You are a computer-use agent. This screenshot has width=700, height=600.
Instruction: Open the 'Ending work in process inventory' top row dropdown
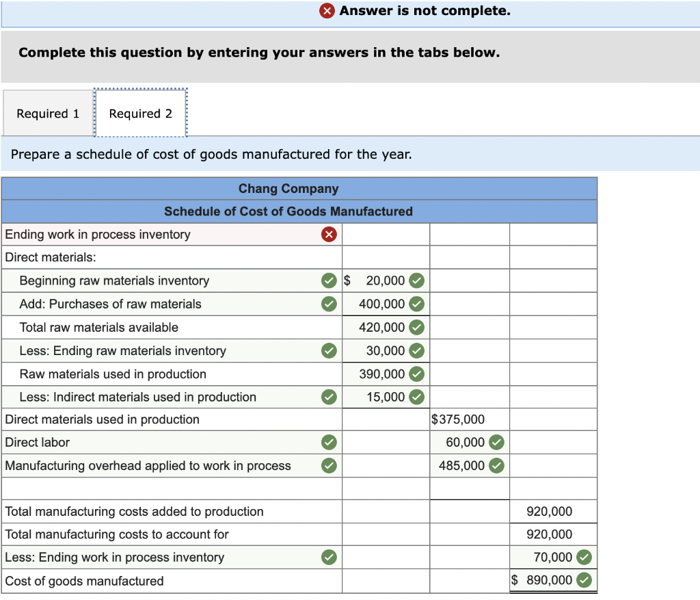pyautogui.click(x=172, y=235)
